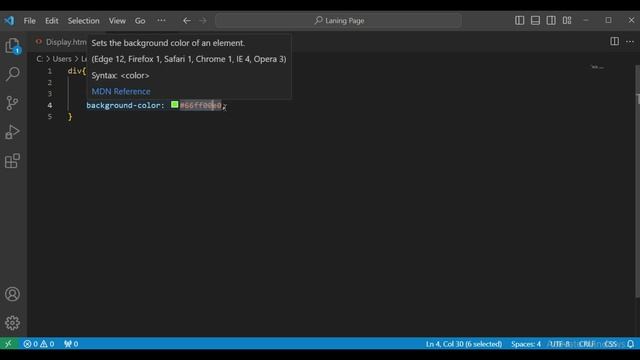This screenshot has height=360, width=640.
Task: Open the Edit menu
Action: coord(51,21)
